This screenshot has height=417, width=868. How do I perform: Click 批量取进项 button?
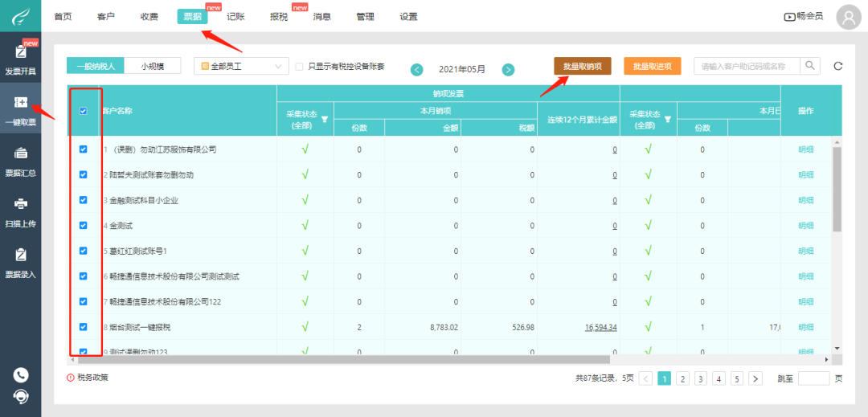[652, 66]
